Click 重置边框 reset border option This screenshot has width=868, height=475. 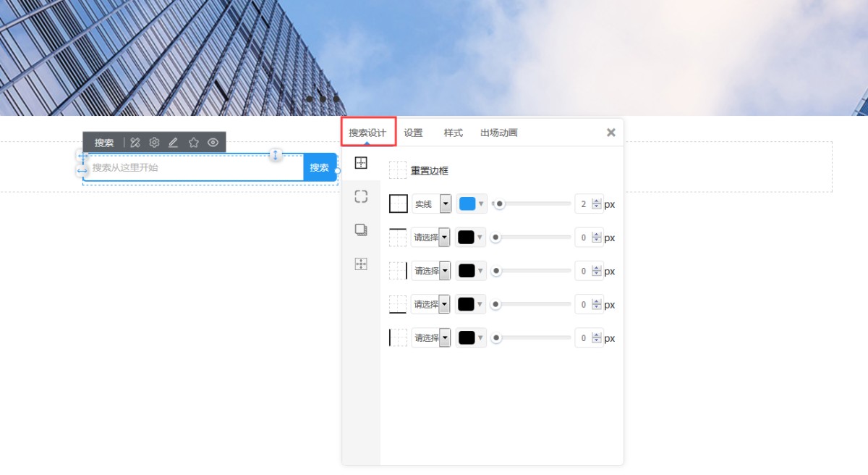[x=430, y=171]
